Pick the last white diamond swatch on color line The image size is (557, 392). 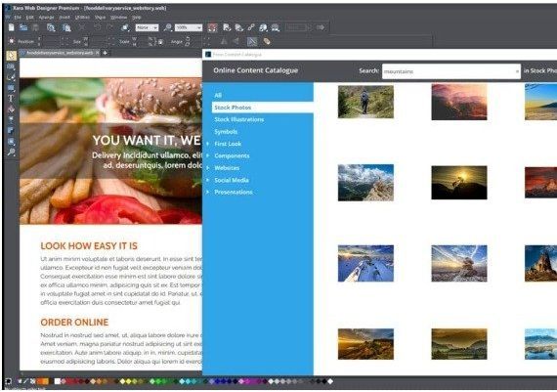(330, 381)
